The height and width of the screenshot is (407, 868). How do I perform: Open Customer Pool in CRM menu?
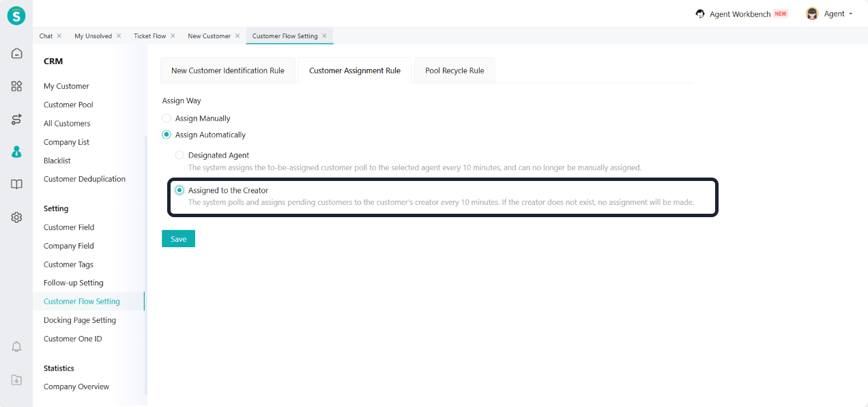pos(68,104)
